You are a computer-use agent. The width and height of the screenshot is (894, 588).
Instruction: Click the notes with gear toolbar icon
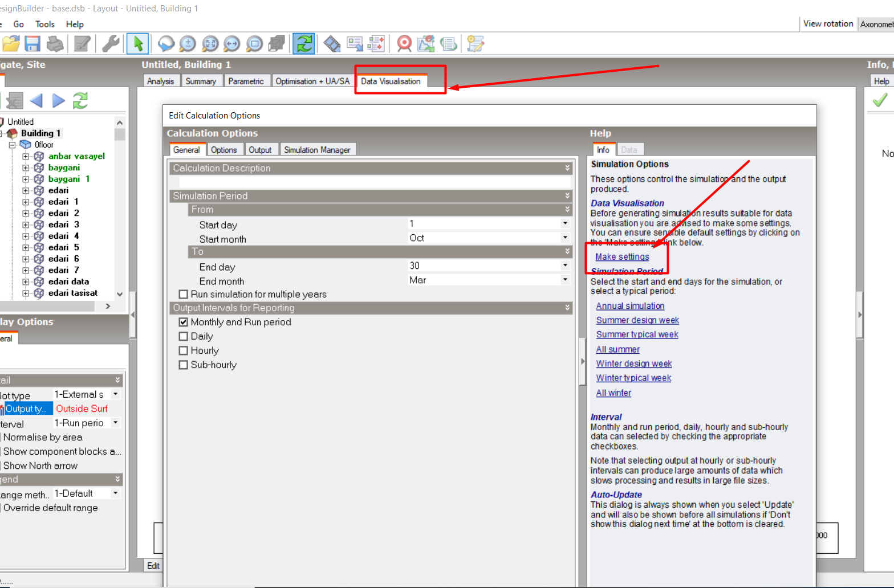(x=475, y=44)
